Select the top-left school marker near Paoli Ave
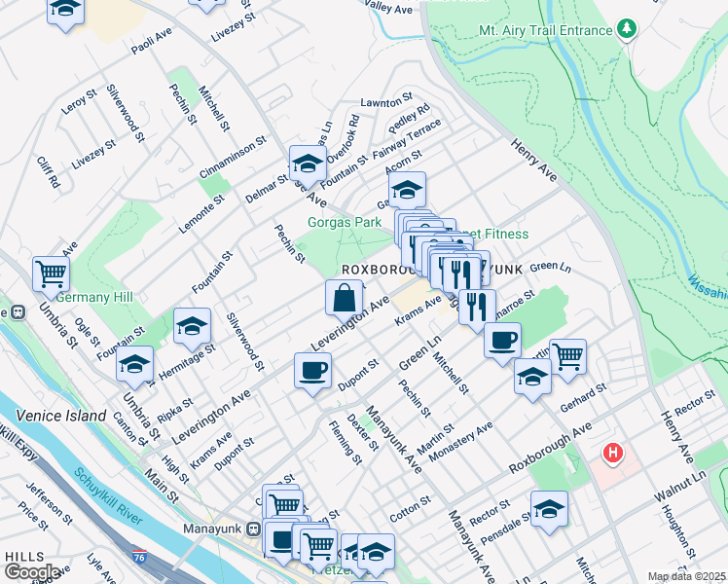The width and height of the screenshot is (728, 584). [65, 12]
